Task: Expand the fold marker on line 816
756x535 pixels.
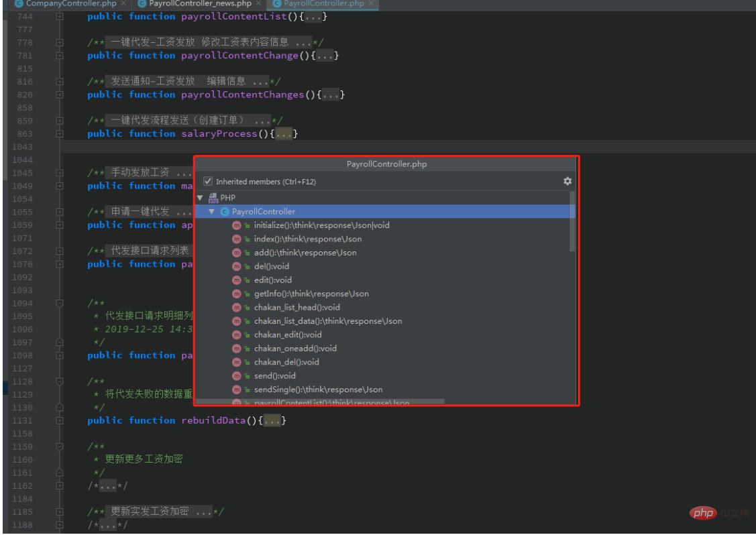Action: pos(59,81)
